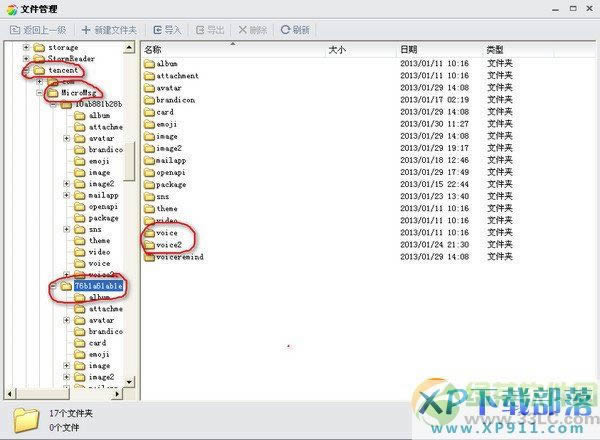600x440 pixels.
Task: Click the date 2013/01/30 11:27 cell
Action: click(434, 124)
